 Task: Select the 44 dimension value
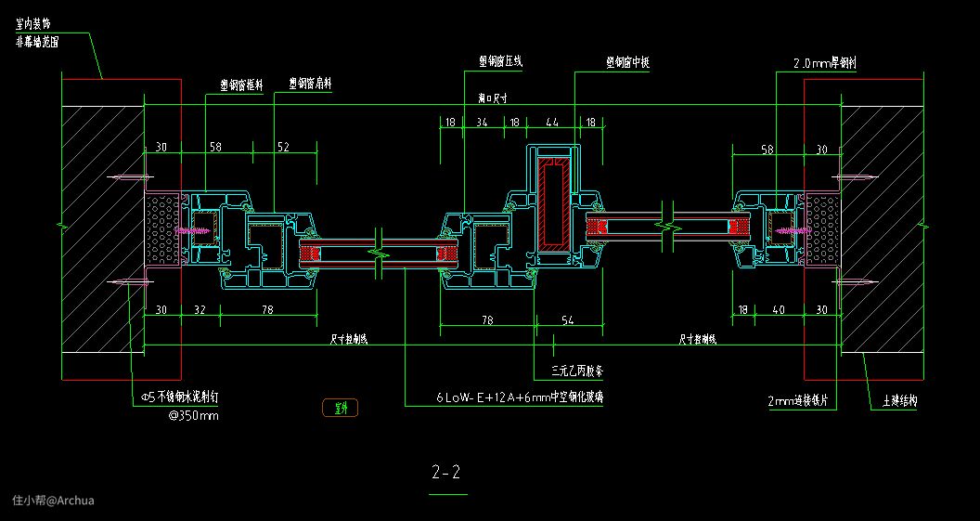tap(551, 122)
